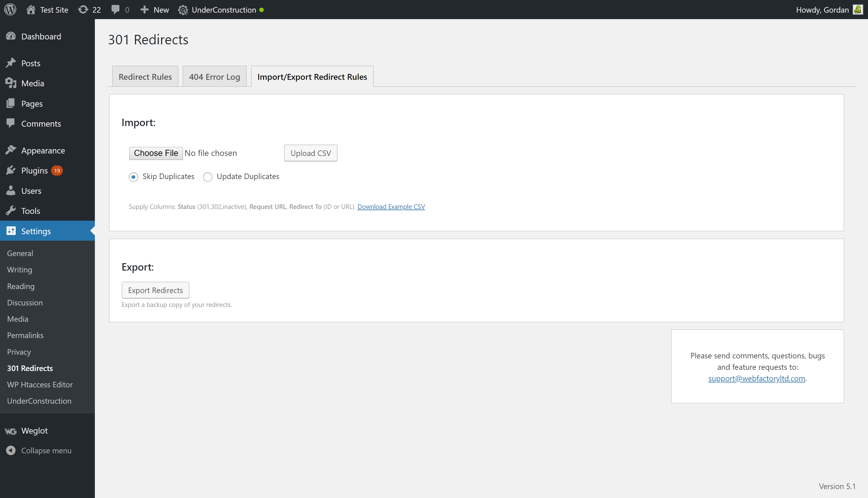Go to Permalinks settings
Image resolution: width=868 pixels, height=498 pixels.
pos(25,335)
